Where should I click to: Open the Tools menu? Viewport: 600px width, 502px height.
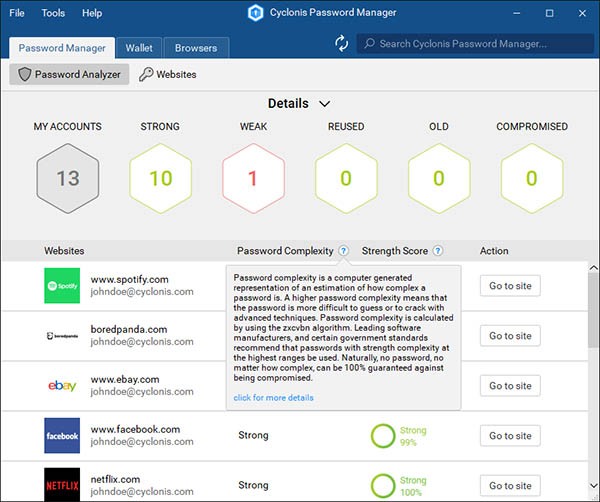tap(54, 13)
